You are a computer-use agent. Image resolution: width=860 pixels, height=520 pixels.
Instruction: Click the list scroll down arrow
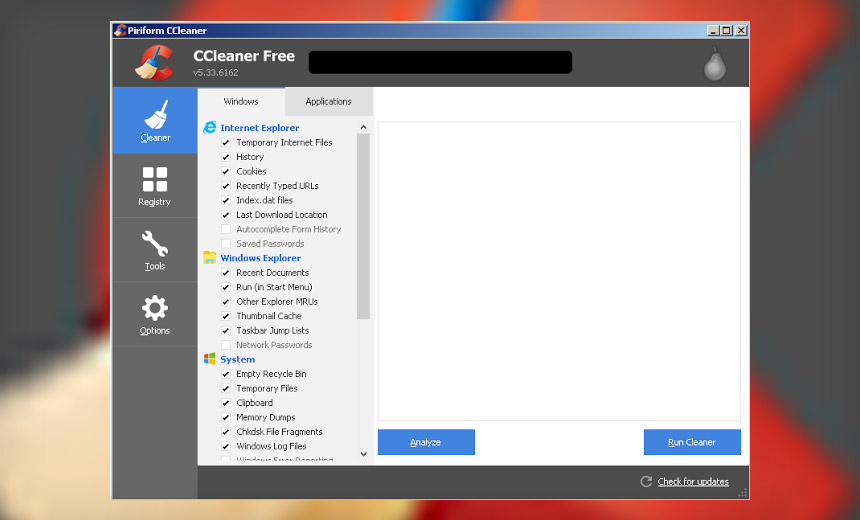tap(363, 454)
